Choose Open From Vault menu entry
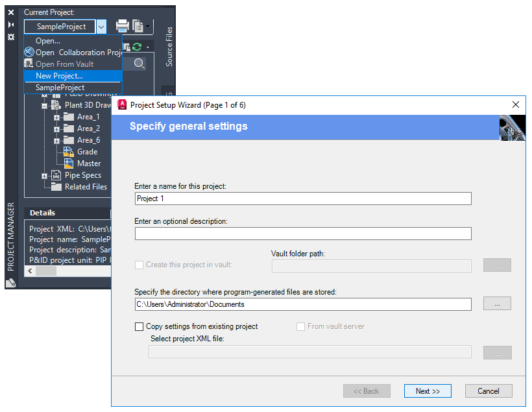Viewport: 532px width, 412px height. click(x=73, y=64)
